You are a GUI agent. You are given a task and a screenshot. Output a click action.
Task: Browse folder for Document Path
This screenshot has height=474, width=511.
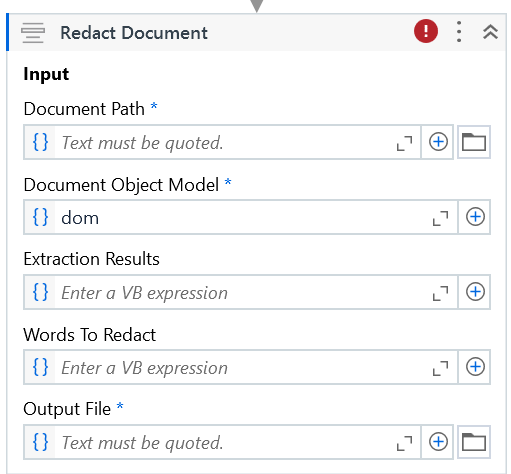[x=474, y=142]
